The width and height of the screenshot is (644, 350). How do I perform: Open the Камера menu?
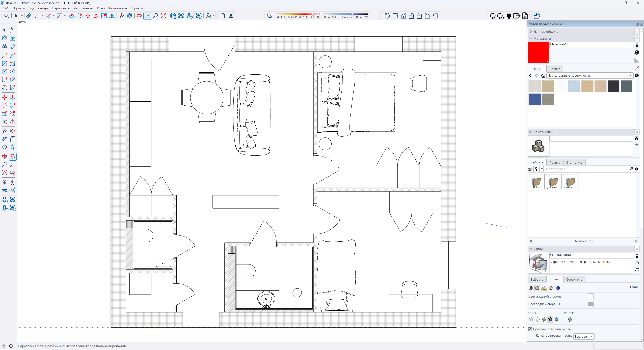43,8
